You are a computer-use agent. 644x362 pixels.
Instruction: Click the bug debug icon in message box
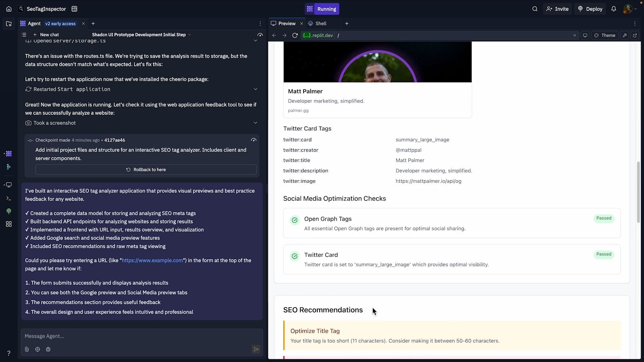coord(48,349)
